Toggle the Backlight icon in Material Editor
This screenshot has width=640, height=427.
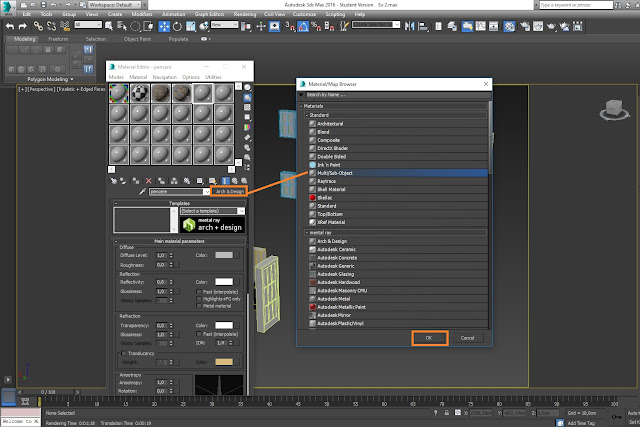coord(247,98)
